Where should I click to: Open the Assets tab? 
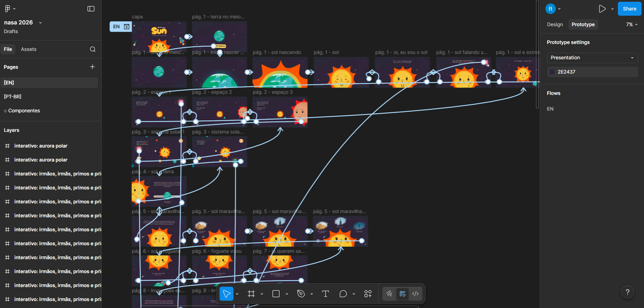coord(29,49)
